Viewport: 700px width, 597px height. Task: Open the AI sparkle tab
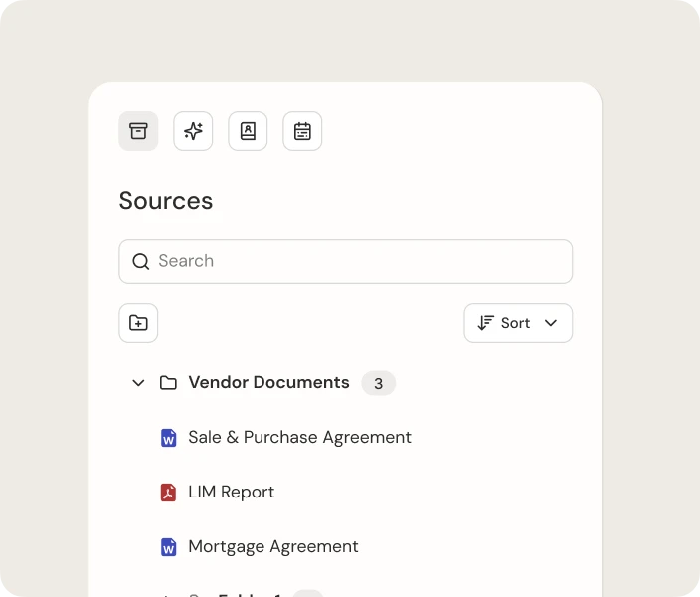coord(193,131)
